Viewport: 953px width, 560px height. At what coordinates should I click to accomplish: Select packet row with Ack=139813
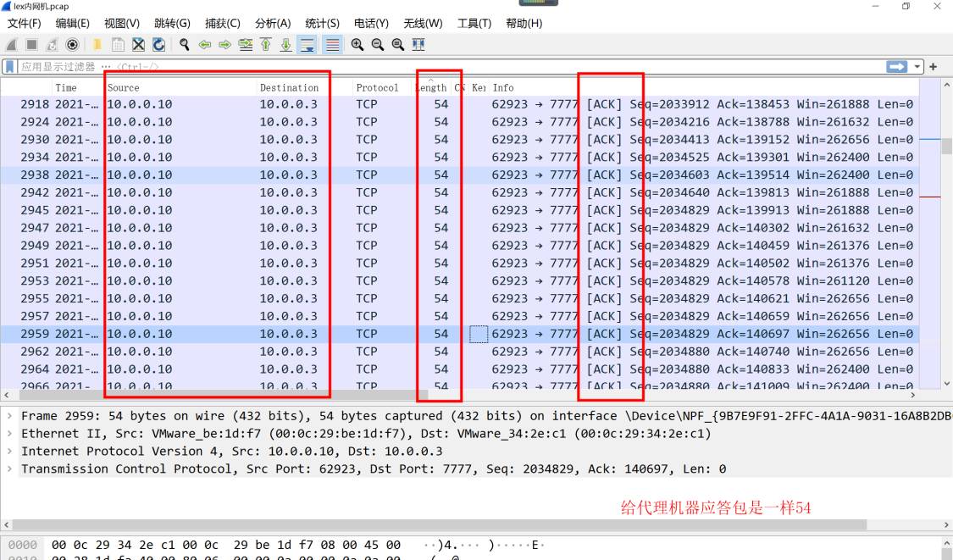click(459, 192)
